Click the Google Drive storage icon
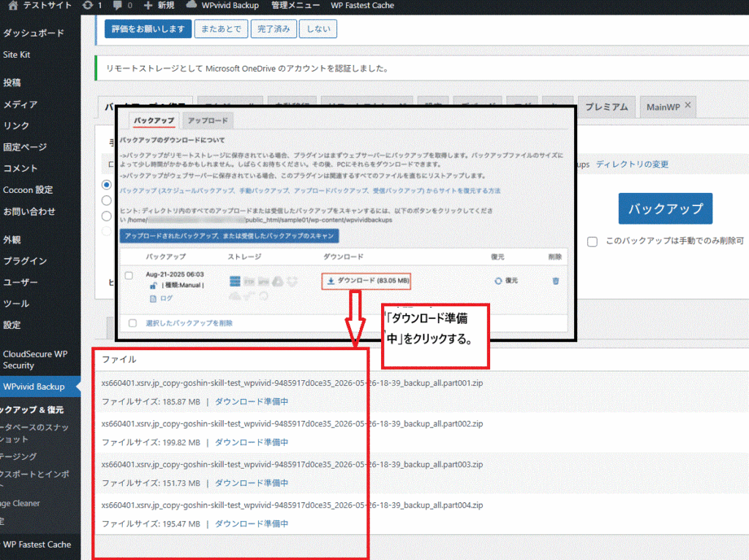 click(x=278, y=281)
